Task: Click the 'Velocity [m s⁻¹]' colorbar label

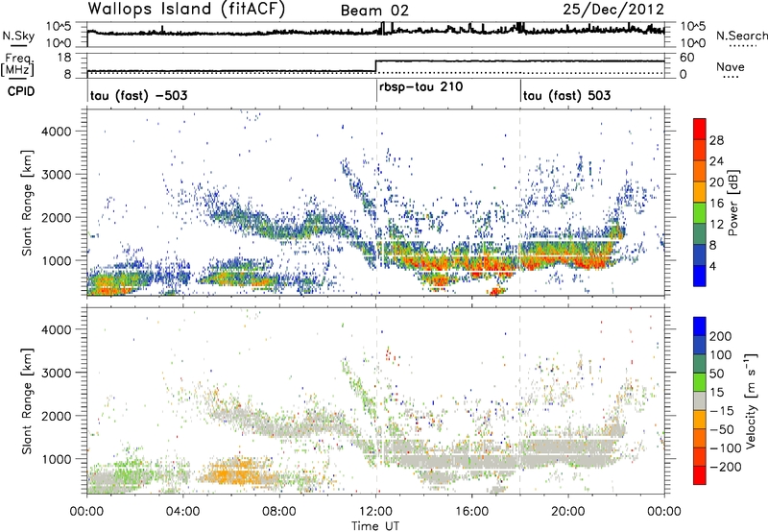Action: [x=751, y=400]
